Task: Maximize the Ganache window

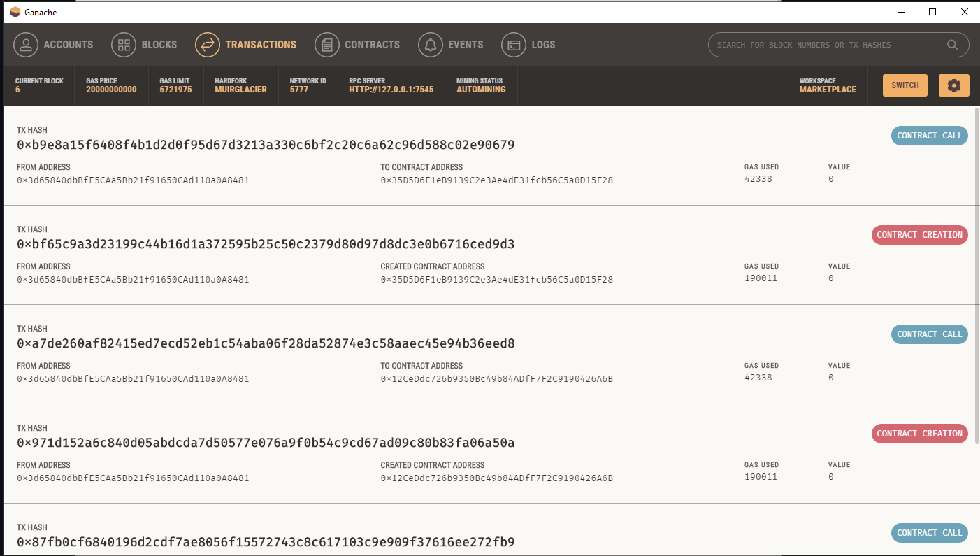Action: tap(932, 12)
